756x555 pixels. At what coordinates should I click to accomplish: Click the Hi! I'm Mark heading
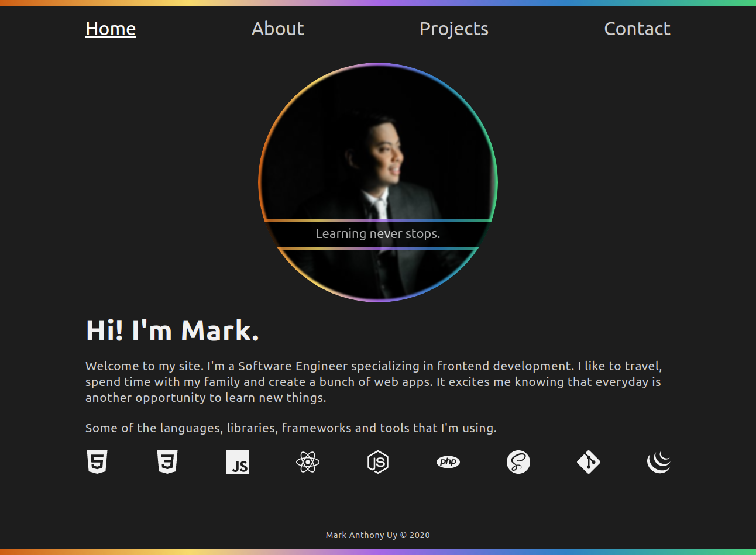coord(172,330)
